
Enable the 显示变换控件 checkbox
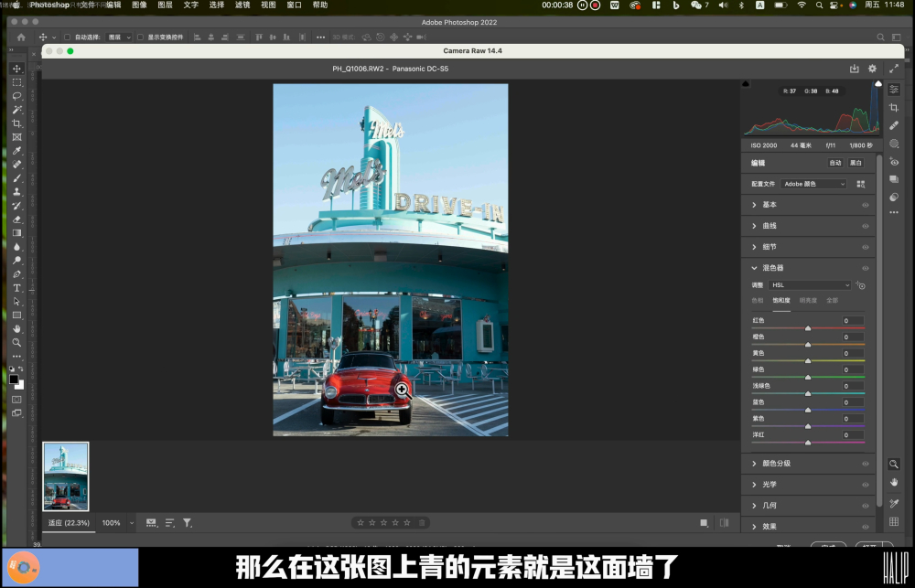pyautogui.click(x=140, y=37)
